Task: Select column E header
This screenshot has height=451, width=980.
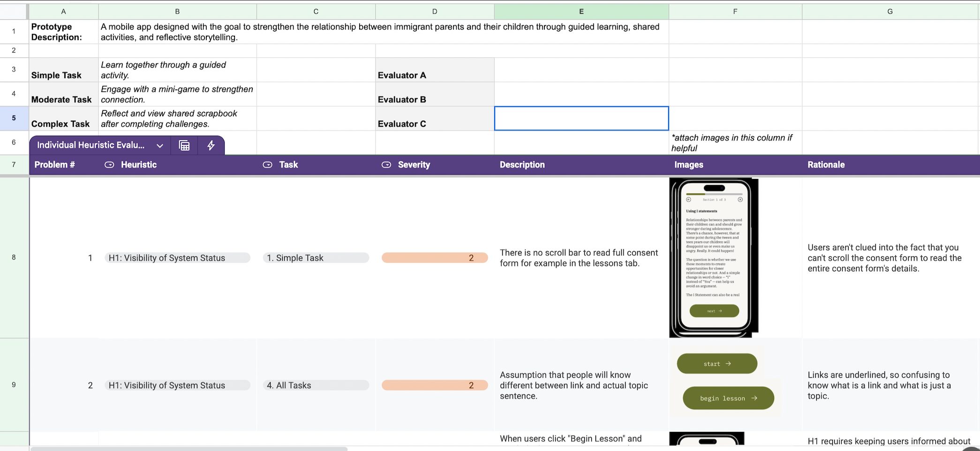Action: 581,11
